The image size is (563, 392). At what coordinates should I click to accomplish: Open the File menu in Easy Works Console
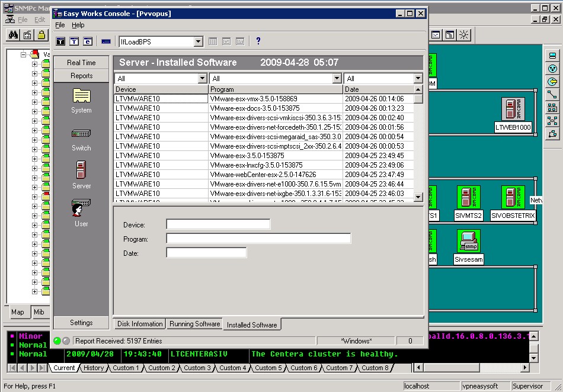(60, 25)
